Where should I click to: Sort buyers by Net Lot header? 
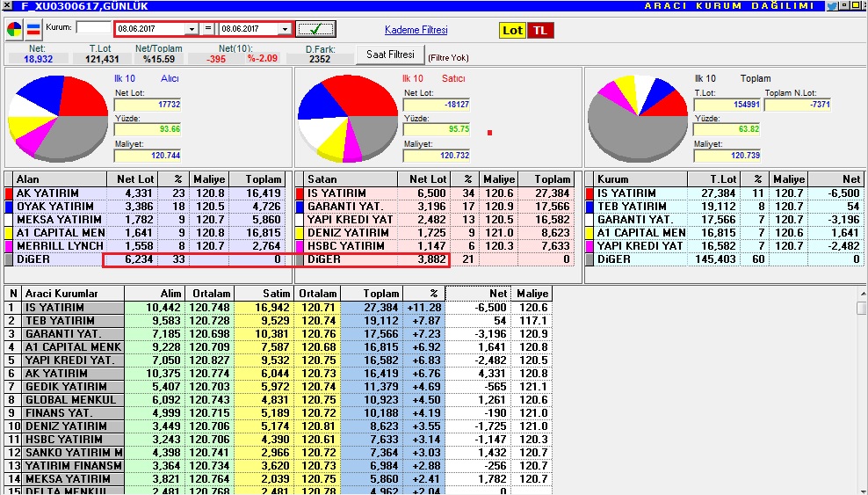click(133, 178)
